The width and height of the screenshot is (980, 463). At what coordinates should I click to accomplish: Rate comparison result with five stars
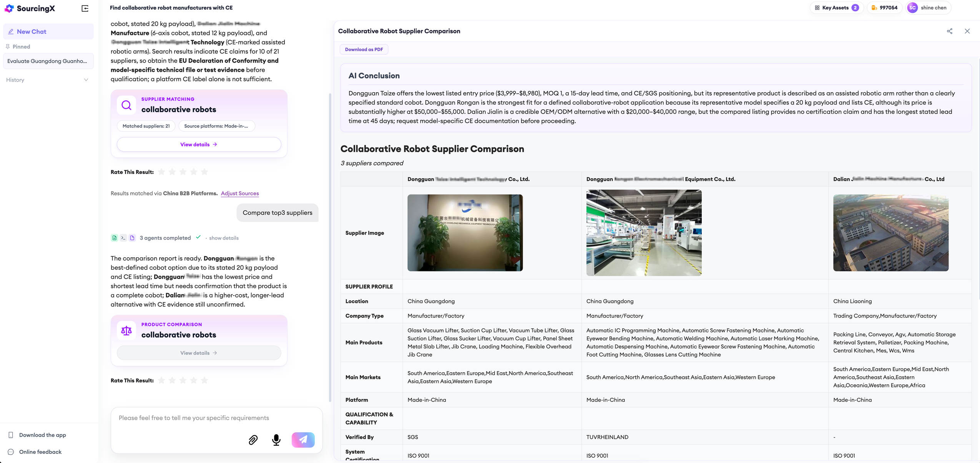[204, 380]
